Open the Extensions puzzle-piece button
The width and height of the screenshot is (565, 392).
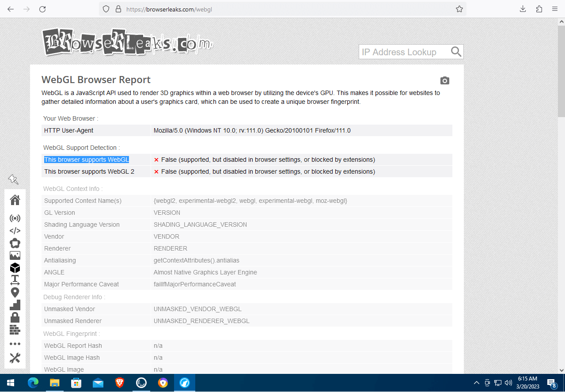tap(539, 9)
